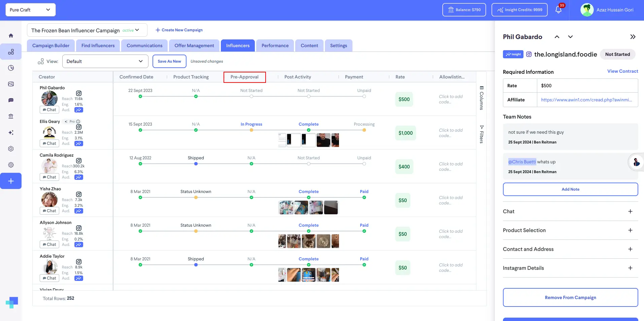Viewport: 644px width, 321px height.
Task: Open Allyson Johnson's Instagram icon
Action: [x=78, y=228]
